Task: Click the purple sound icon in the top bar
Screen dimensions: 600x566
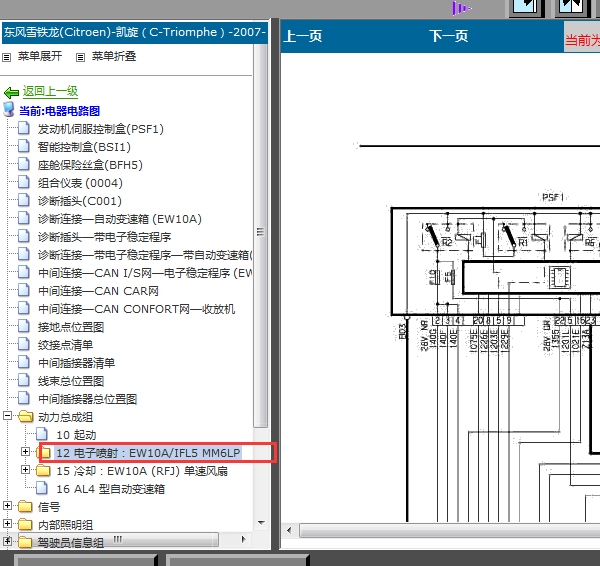Action: [x=461, y=8]
